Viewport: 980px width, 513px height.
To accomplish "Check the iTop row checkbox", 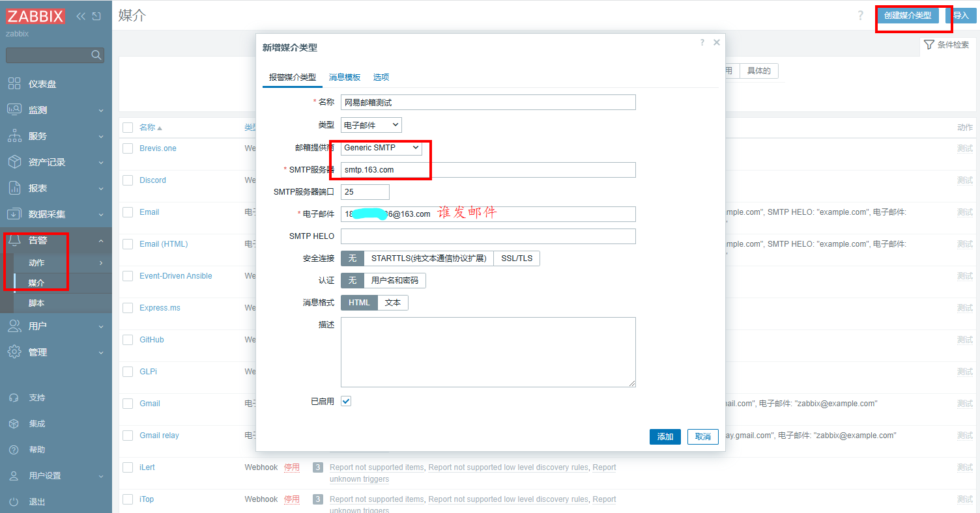I will pos(128,499).
